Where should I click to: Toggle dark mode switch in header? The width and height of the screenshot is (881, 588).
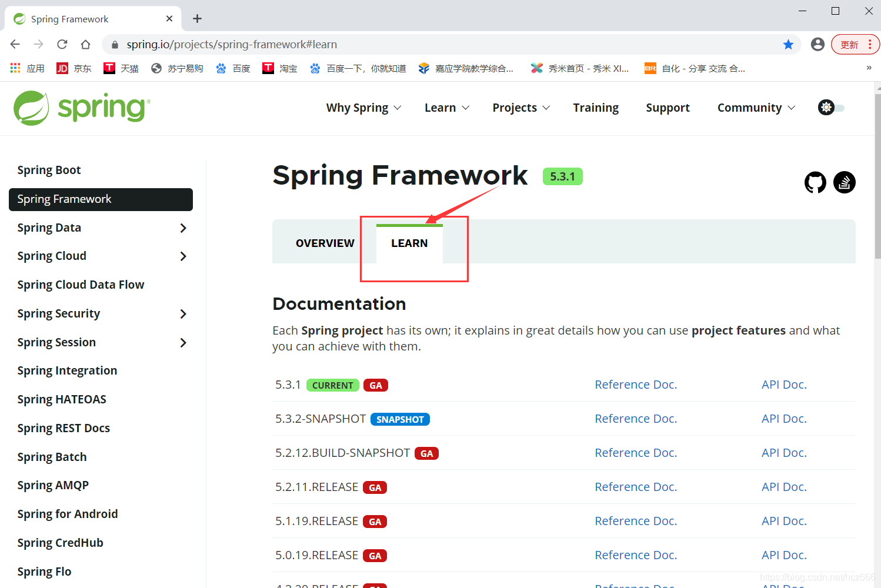(831, 108)
